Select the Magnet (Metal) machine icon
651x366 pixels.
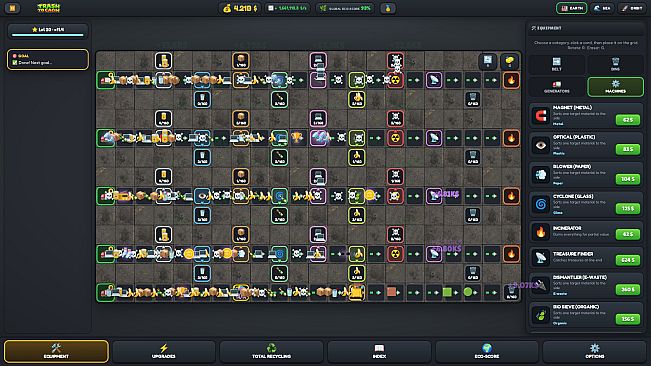click(541, 116)
